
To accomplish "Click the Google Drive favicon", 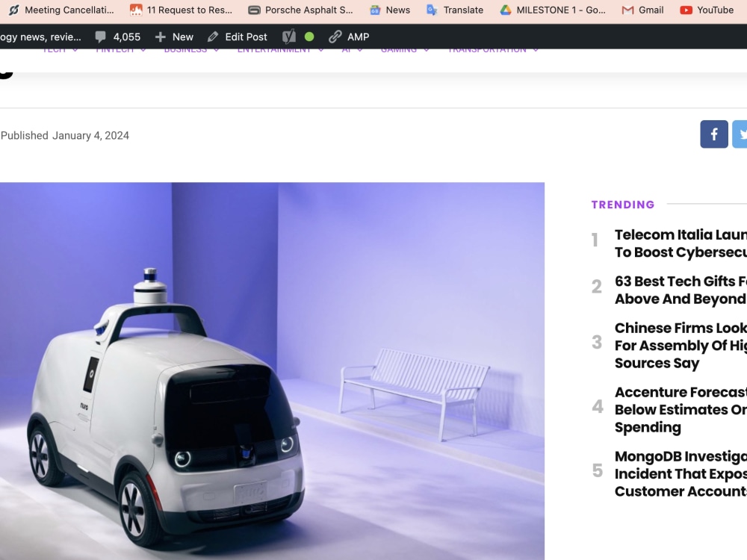I will click(x=506, y=10).
